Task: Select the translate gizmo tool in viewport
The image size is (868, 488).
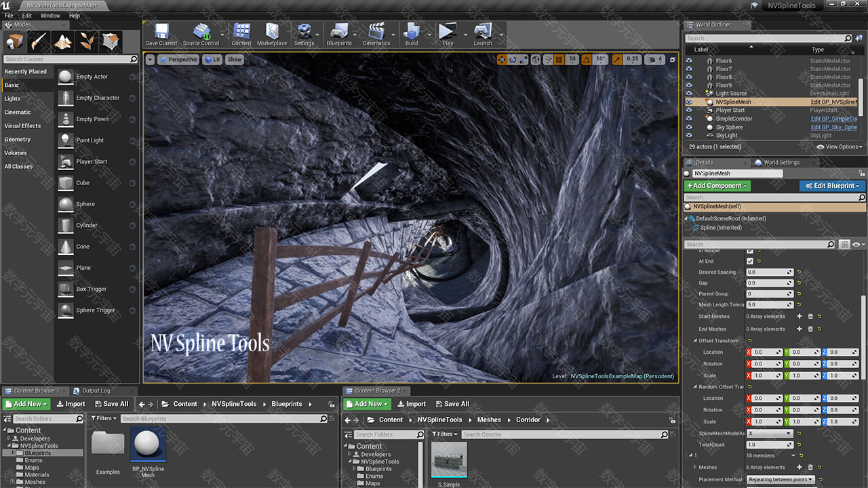Action: tap(502, 60)
